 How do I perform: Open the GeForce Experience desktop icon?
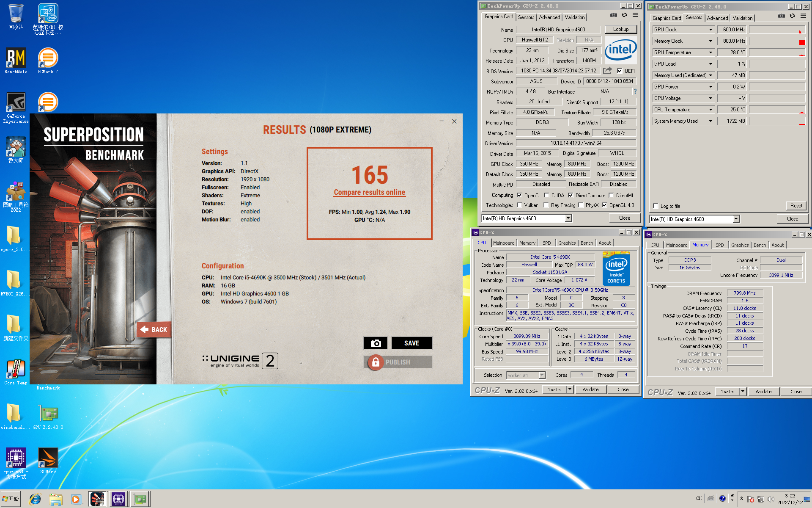(x=16, y=108)
